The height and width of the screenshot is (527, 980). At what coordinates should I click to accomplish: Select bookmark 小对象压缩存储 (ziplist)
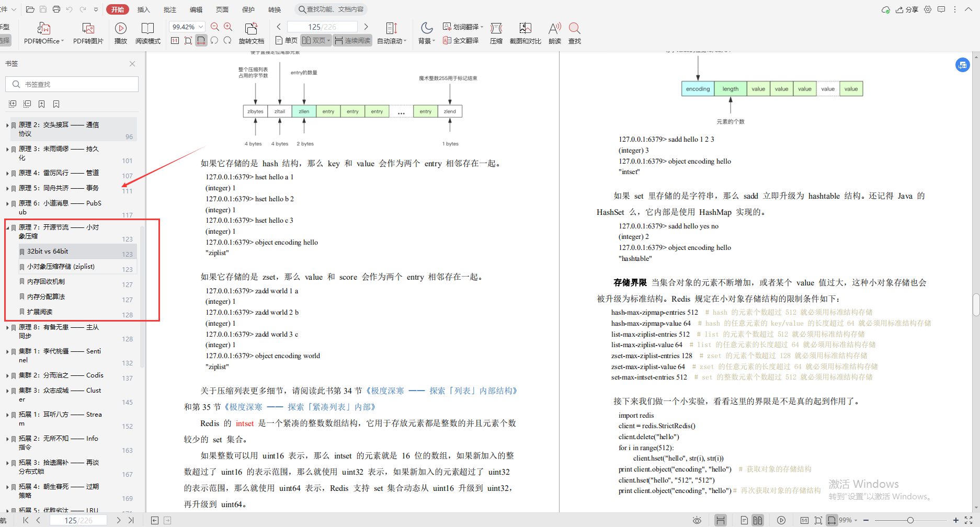point(77,267)
